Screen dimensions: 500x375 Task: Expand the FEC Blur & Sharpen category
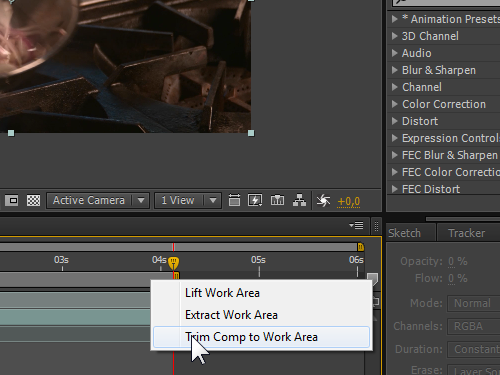[395, 155]
